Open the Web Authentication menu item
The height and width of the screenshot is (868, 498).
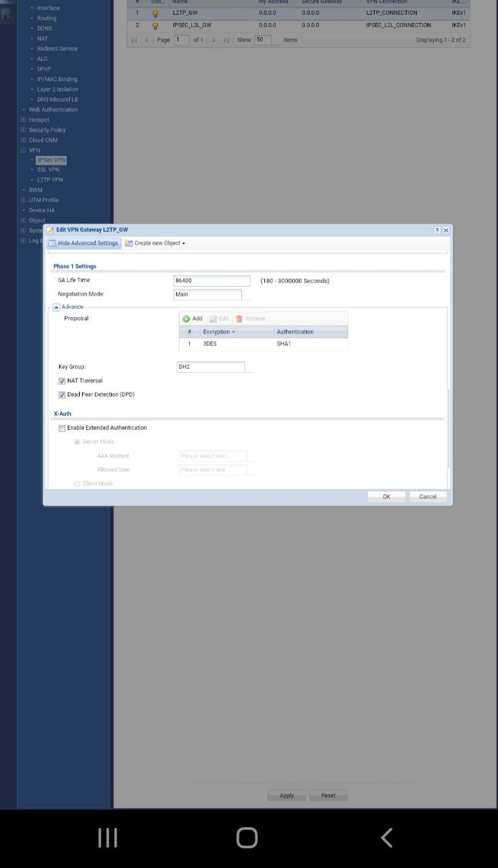(54, 110)
